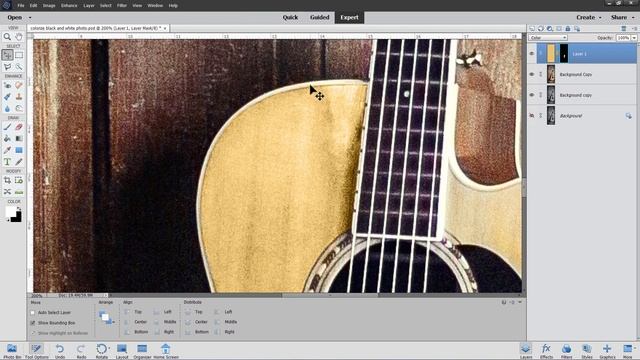The height and width of the screenshot is (360, 640).
Task: Select the Lasso tool
Action: click(x=7, y=67)
